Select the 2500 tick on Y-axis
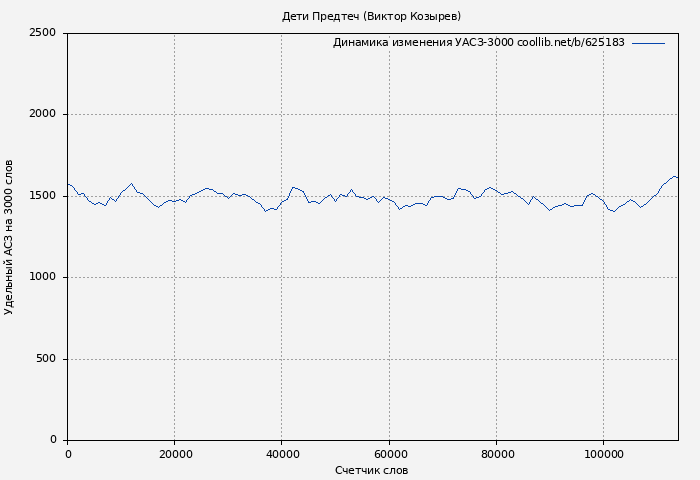The height and width of the screenshot is (480, 700). coord(42,33)
